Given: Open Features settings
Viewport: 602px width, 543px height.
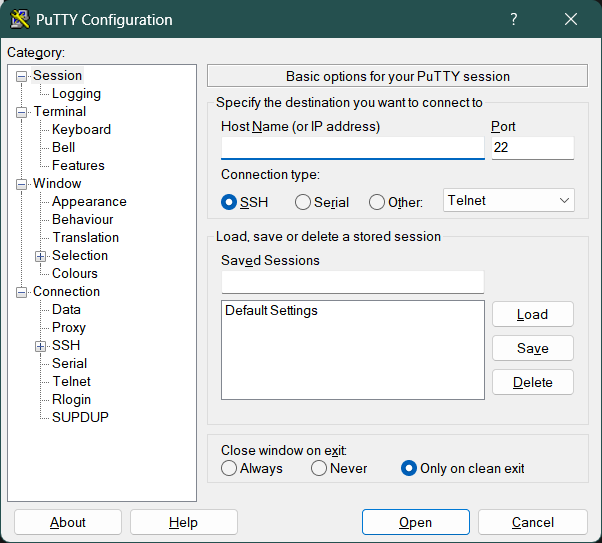Looking at the screenshot, I should click(78, 166).
